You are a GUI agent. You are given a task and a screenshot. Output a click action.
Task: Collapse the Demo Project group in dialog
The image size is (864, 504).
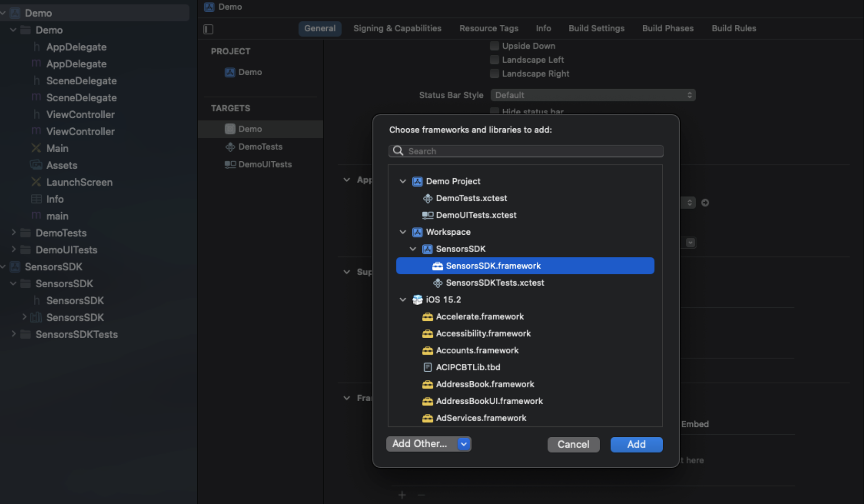403,181
